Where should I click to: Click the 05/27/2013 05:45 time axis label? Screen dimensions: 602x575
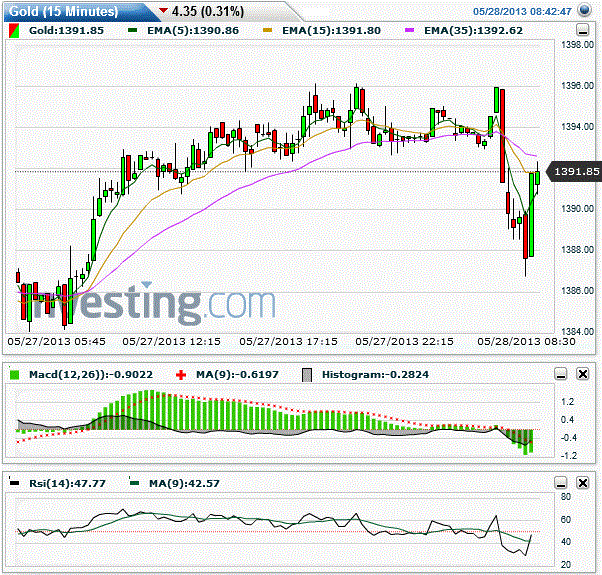tap(56, 341)
